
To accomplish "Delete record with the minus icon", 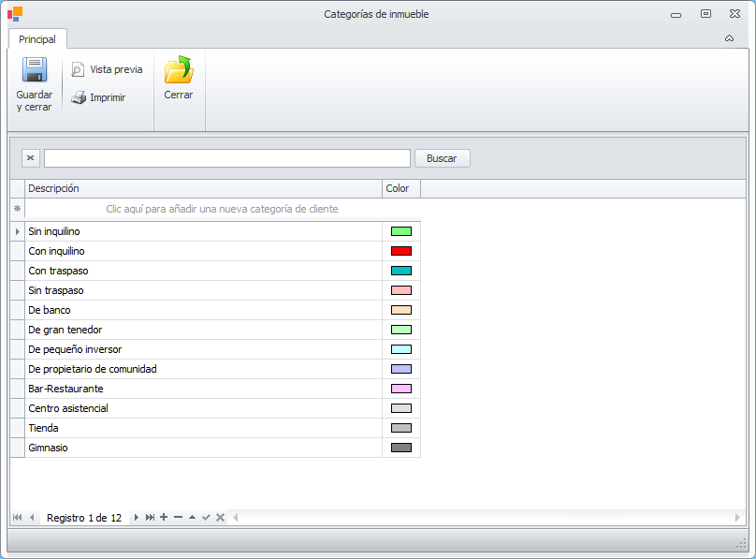I will 179,517.
